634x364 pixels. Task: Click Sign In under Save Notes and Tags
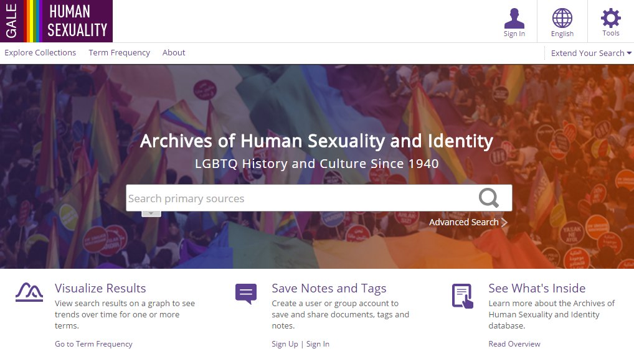coord(318,344)
